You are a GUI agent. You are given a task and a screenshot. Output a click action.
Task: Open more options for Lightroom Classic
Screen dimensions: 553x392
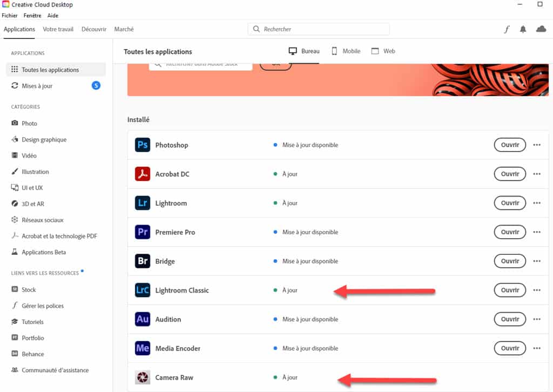pos(537,290)
